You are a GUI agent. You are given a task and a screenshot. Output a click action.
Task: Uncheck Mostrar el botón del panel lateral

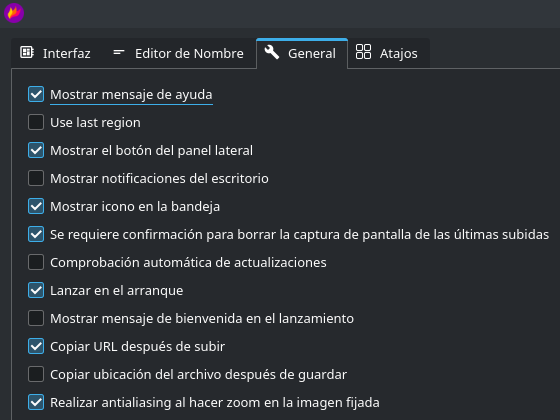pyautogui.click(x=36, y=150)
